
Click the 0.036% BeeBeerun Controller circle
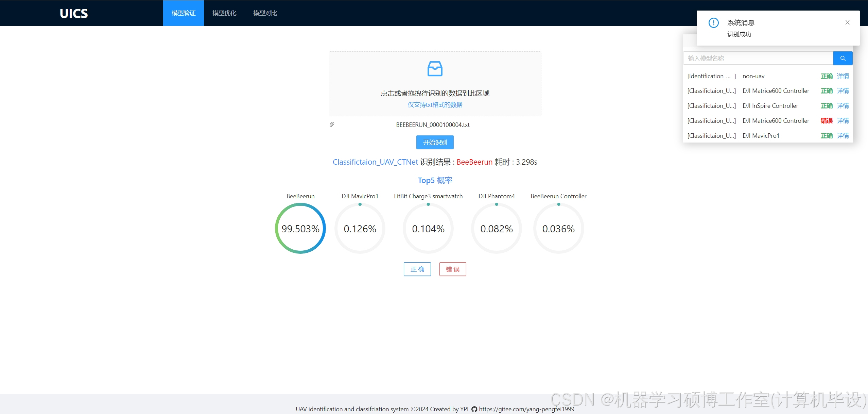click(558, 228)
